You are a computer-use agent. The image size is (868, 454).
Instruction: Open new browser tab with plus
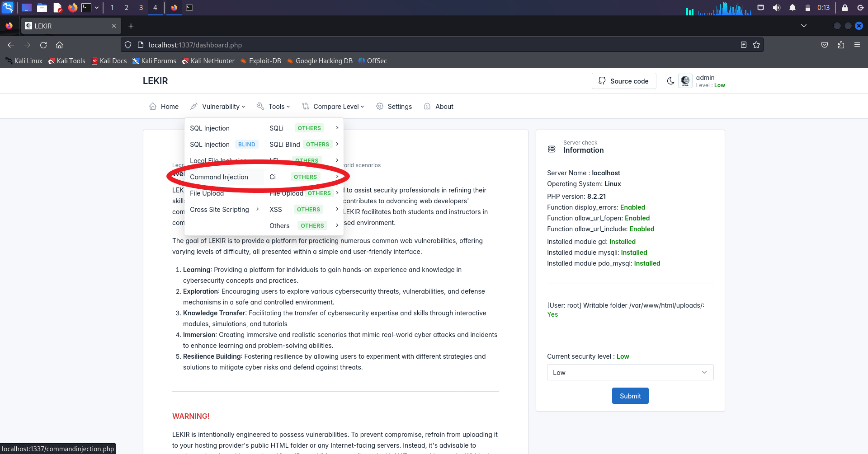(x=131, y=26)
